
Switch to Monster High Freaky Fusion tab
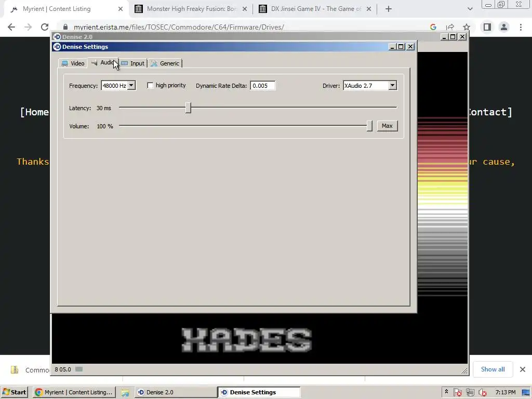(191, 9)
